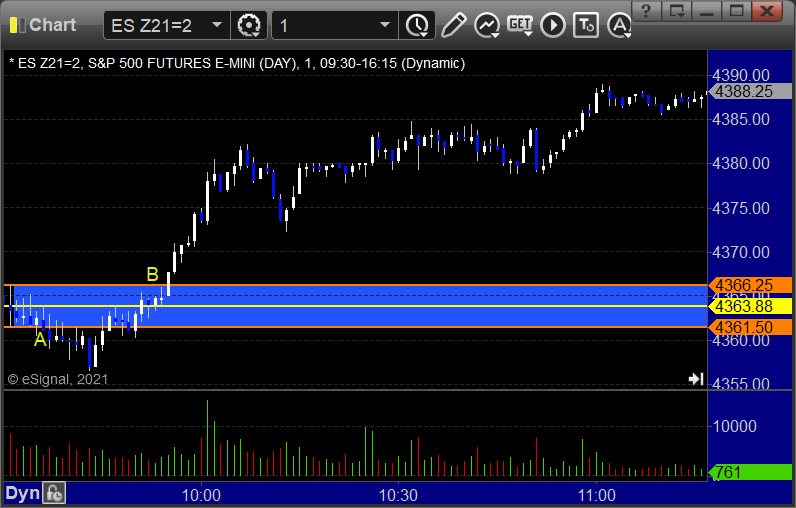Screen dimensions: 796x508
Task: Open the chart studies menu icon
Action: (x=487, y=25)
